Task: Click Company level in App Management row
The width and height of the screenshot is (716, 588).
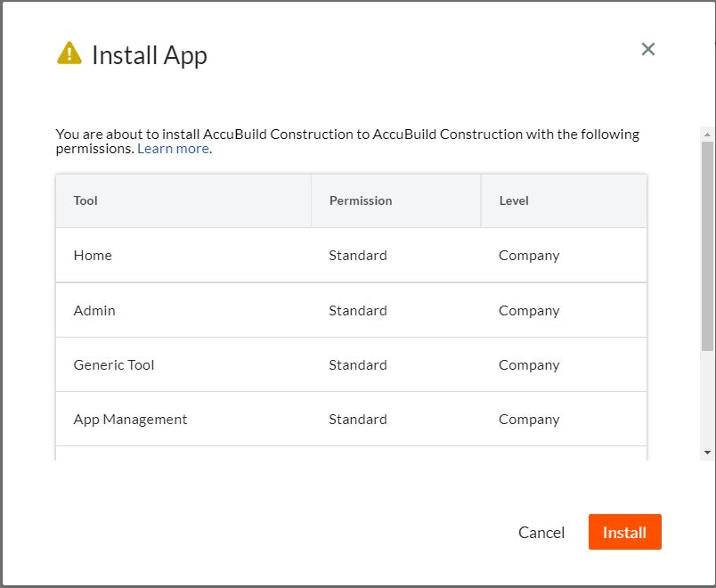Action: [529, 420]
